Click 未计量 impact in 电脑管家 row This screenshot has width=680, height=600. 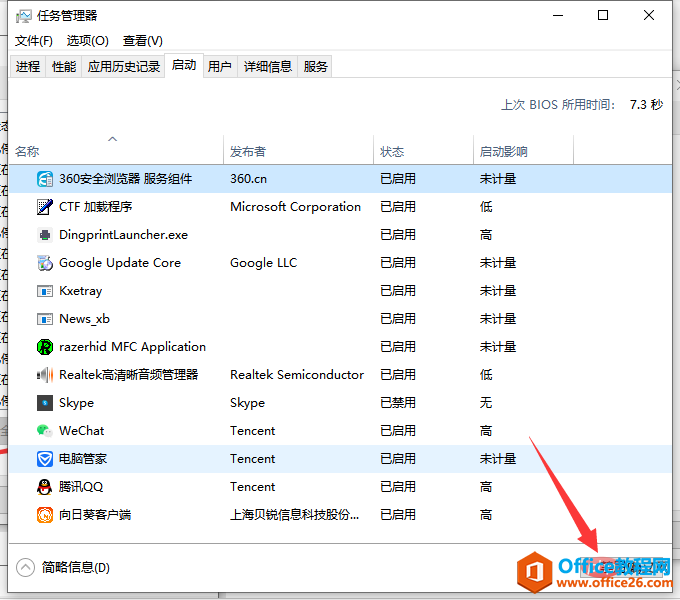[498, 459]
